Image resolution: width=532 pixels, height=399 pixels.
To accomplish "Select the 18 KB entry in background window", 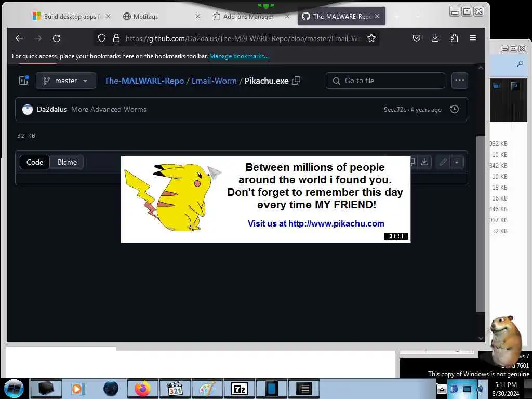I will coord(499,187).
